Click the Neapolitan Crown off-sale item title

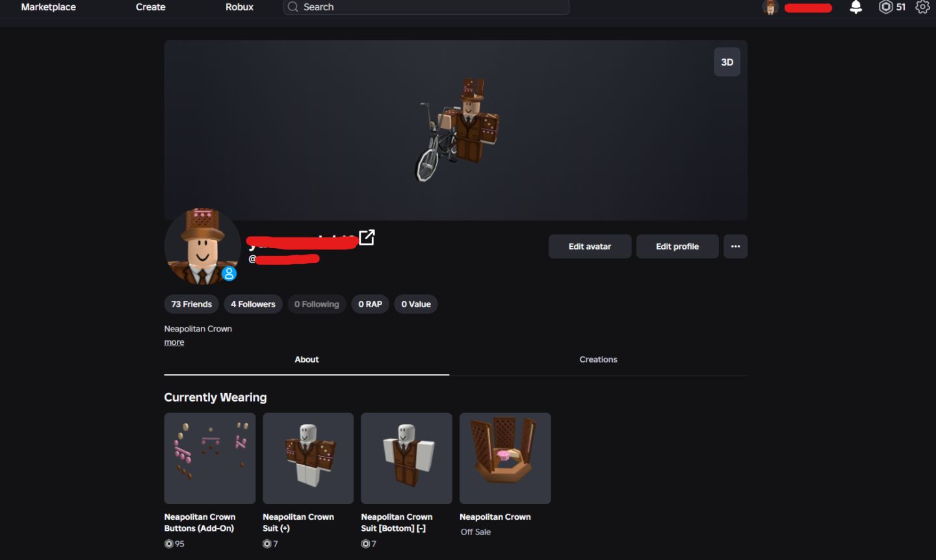tap(495, 517)
